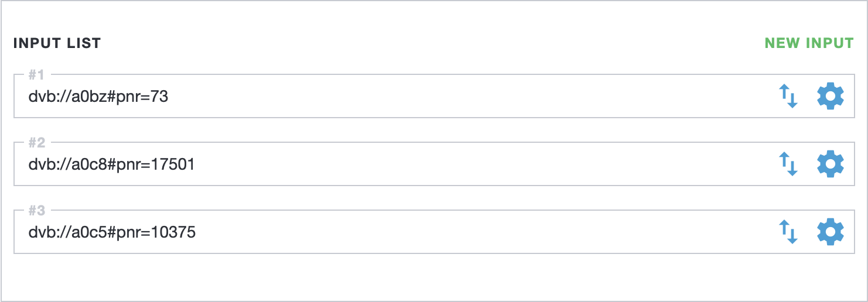The width and height of the screenshot is (868, 302).
Task: Open settings gear for input #2
Action: (830, 164)
